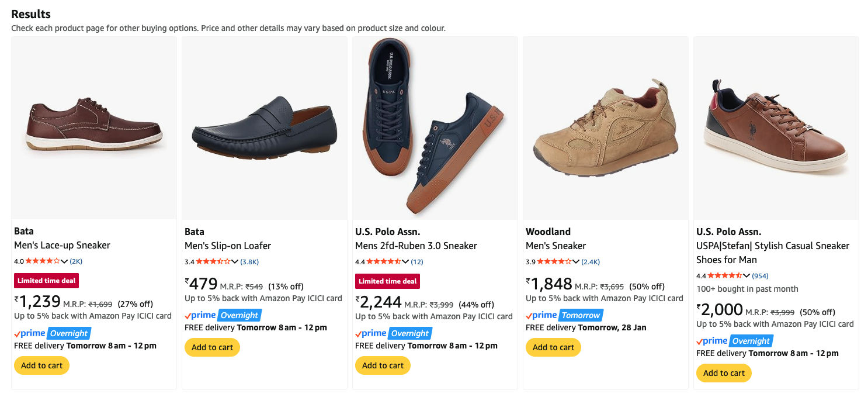The image size is (868, 397).
Task: Expand the rating chevron beside Woodland's 3.9 stars
Action: click(577, 261)
